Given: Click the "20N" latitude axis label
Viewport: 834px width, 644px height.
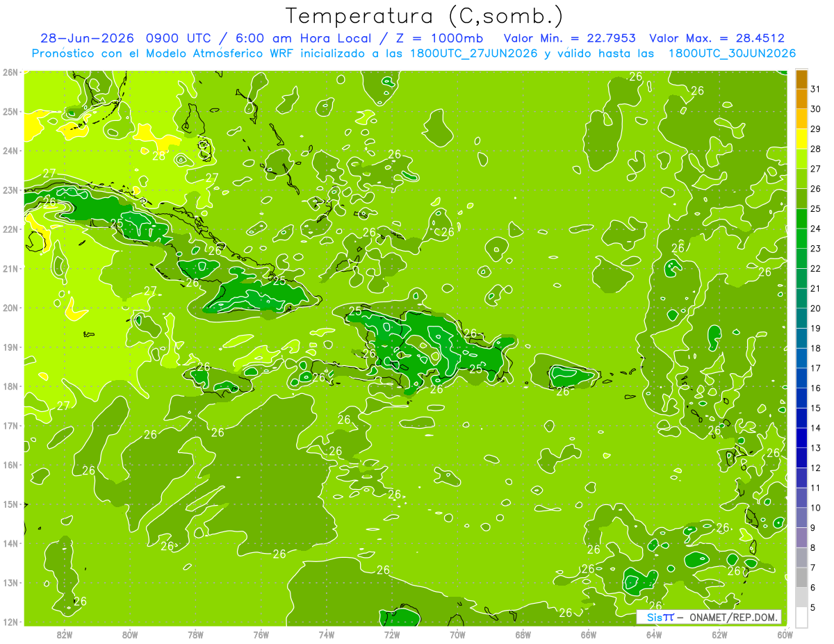Looking at the screenshot, I should point(10,308).
